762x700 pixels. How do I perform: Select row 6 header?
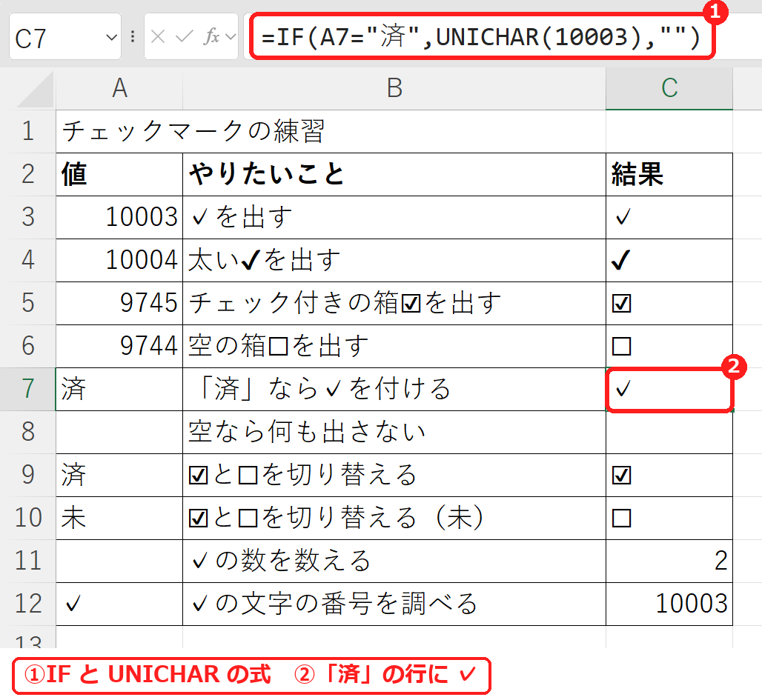click(27, 346)
